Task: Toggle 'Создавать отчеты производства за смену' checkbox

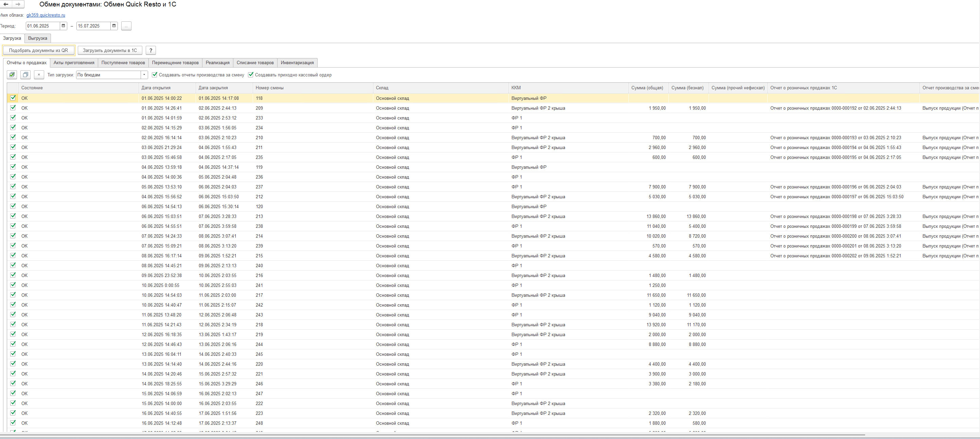Action: click(155, 75)
